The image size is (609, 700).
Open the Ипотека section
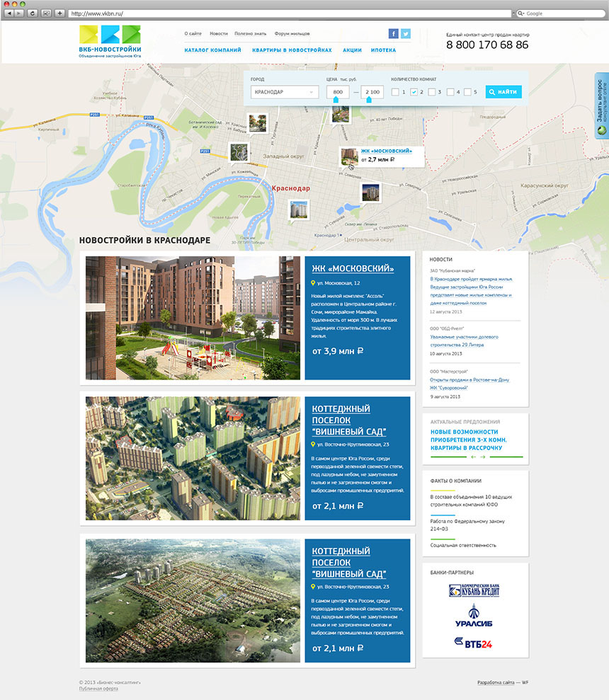coord(383,50)
